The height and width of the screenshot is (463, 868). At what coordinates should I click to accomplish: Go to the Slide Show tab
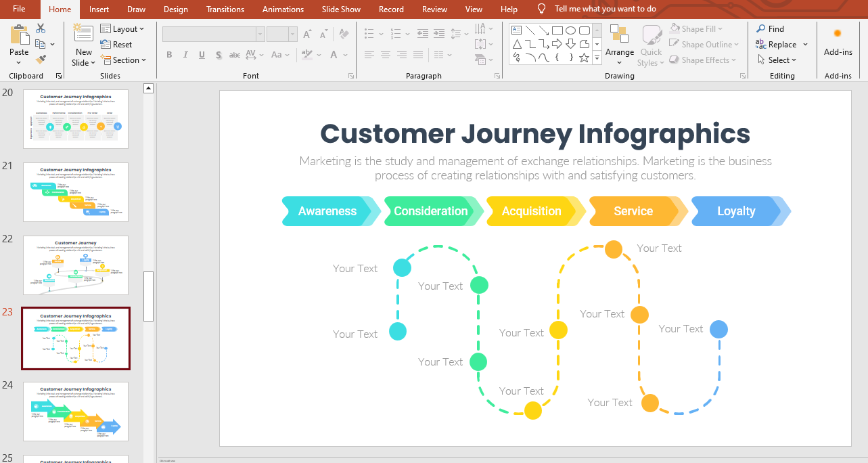tap(341, 9)
